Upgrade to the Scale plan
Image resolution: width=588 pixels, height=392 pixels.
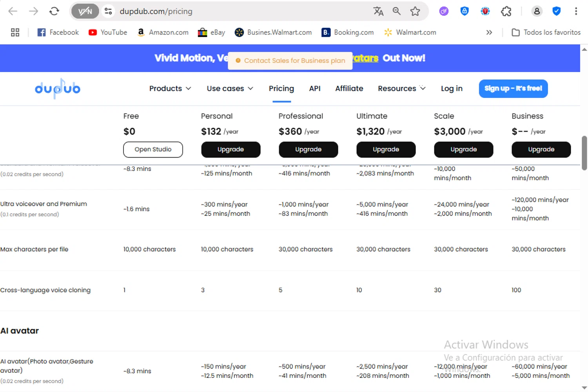464,149
